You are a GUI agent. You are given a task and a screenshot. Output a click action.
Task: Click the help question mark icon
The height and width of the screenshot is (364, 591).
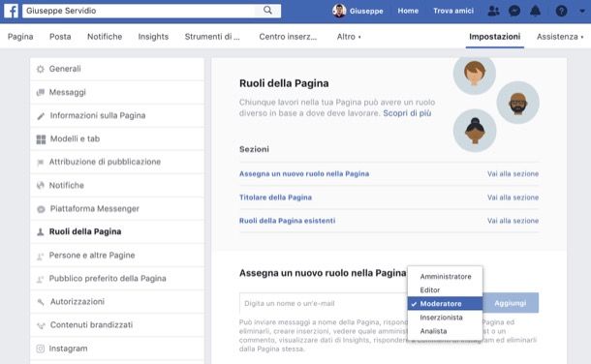point(561,11)
